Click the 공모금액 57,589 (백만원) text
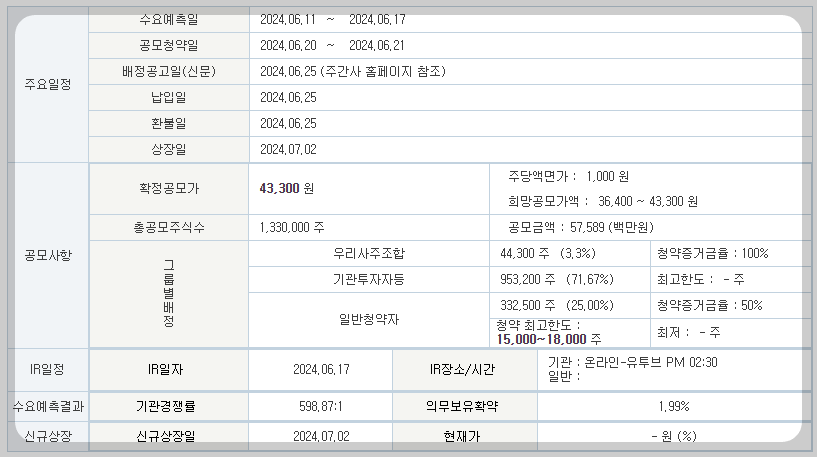The width and height of the screenshot is (817, 457). pos(581,227)
